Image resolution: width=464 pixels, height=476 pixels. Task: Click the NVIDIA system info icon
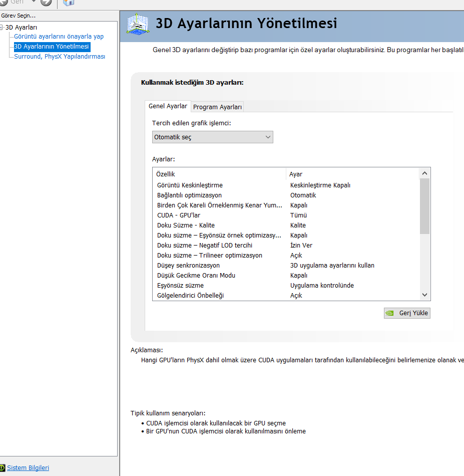(x=3, y=468)
